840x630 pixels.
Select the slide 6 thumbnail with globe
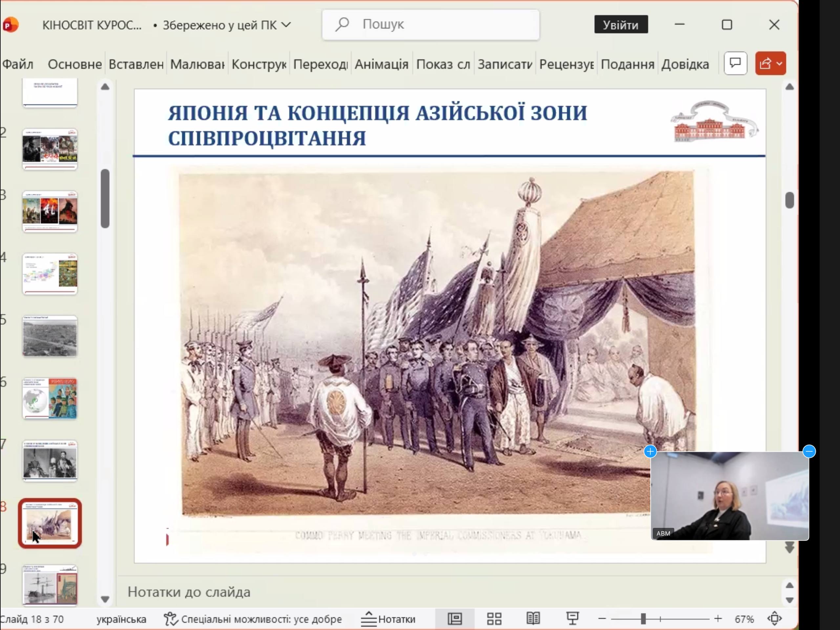pyautogui.click(x=50, y=399)
